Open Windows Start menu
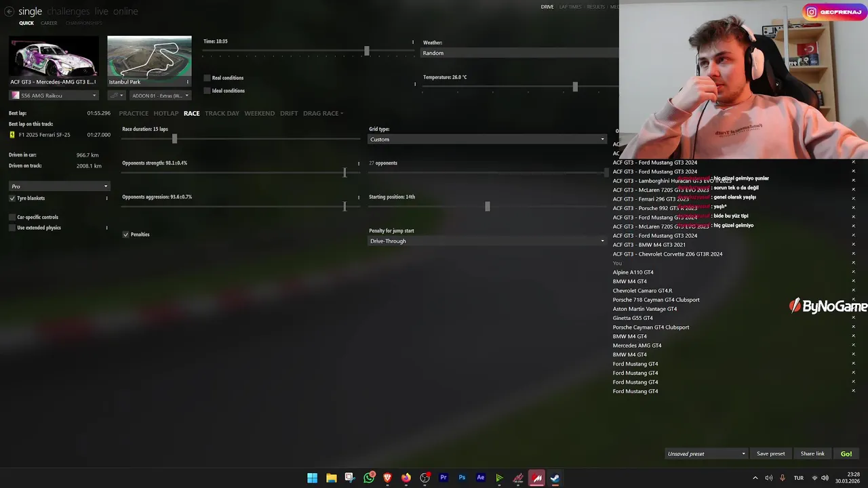868x488 pixels. click(x=312, y=478)
